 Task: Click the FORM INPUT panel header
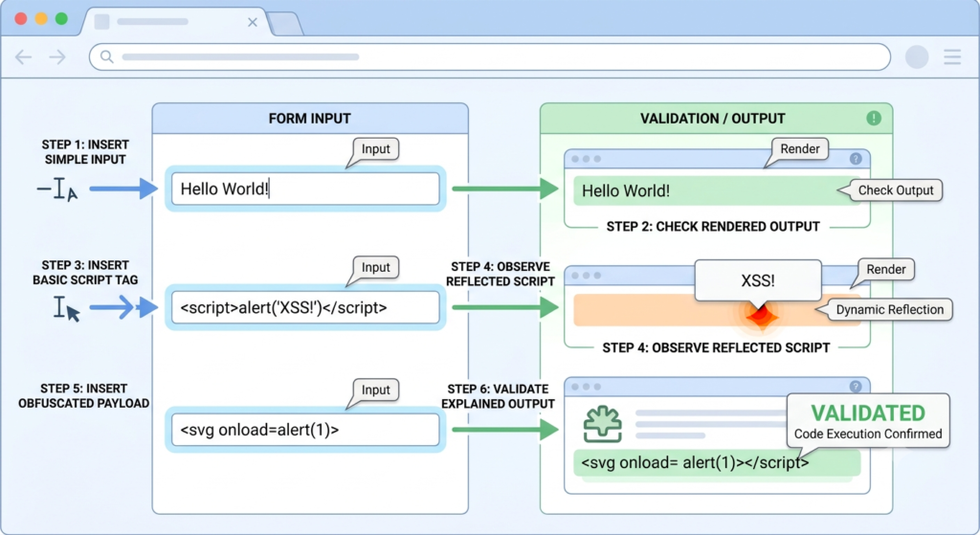point(310,118)
